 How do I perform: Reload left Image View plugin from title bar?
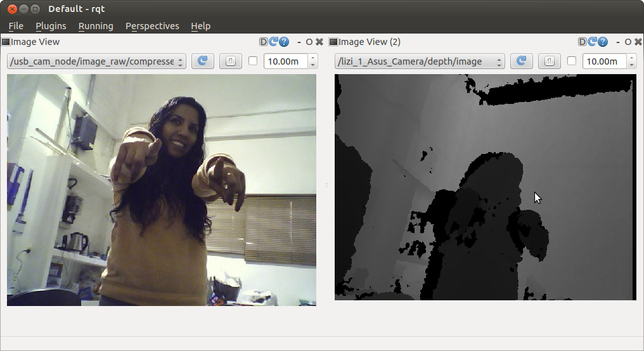point(274,42)
